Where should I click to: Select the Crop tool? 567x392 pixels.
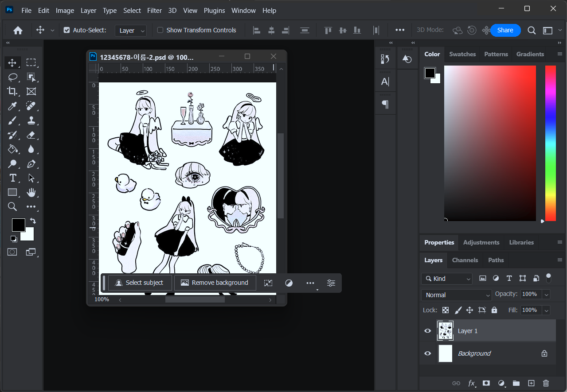point(12,92)
